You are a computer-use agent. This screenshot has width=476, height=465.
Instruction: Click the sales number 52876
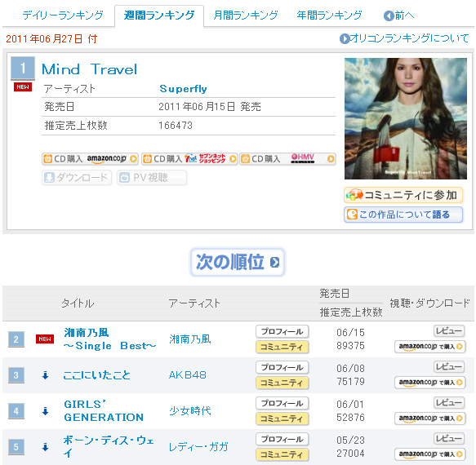click(x=350, y=418)
